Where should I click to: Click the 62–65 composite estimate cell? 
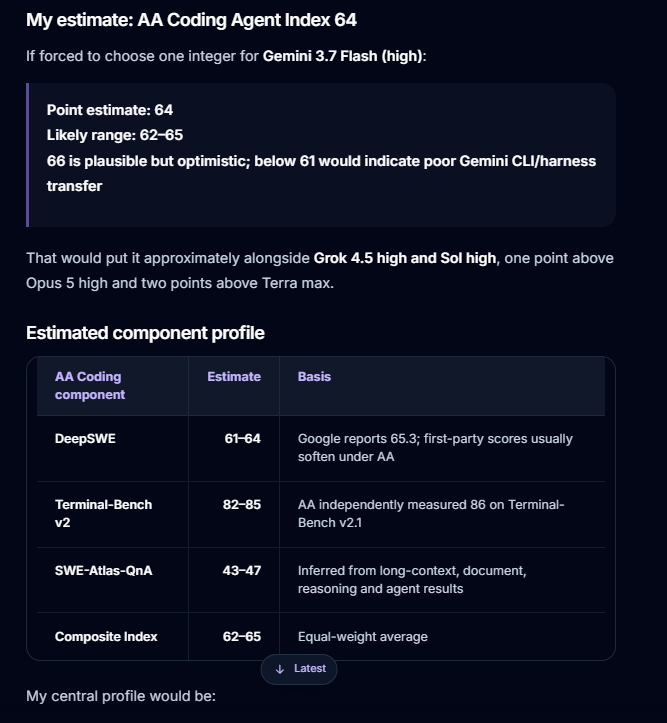242,636
